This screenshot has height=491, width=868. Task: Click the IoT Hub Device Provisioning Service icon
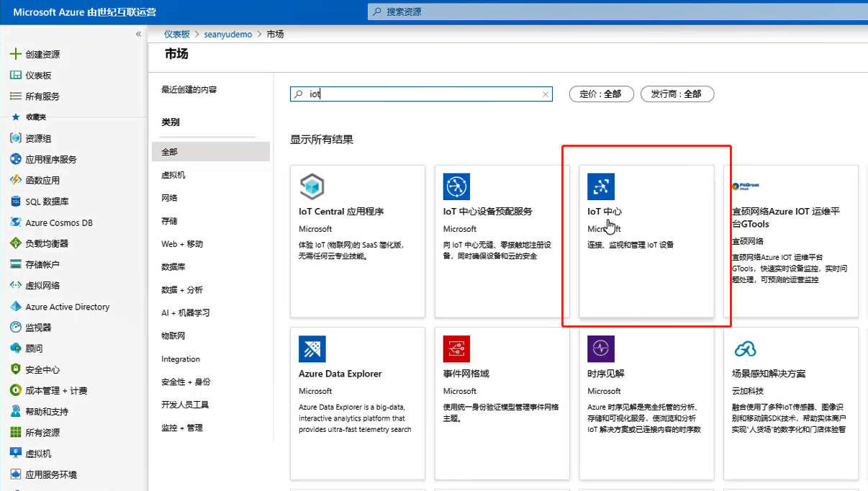[456, 187]
